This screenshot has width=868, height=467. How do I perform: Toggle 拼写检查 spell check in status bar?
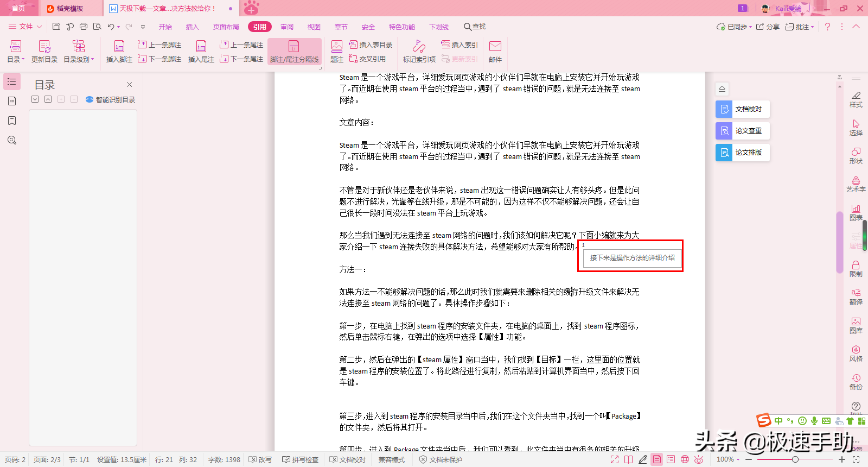point(301,459)
